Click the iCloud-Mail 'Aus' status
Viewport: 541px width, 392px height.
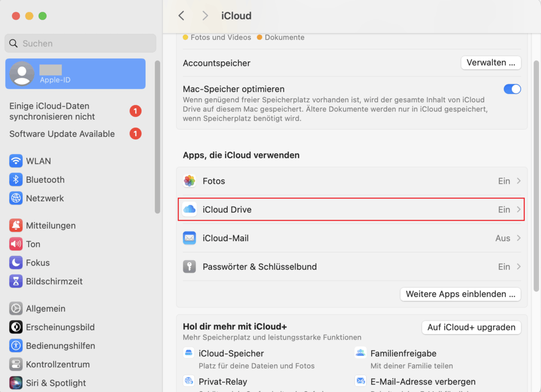point(503,238)
